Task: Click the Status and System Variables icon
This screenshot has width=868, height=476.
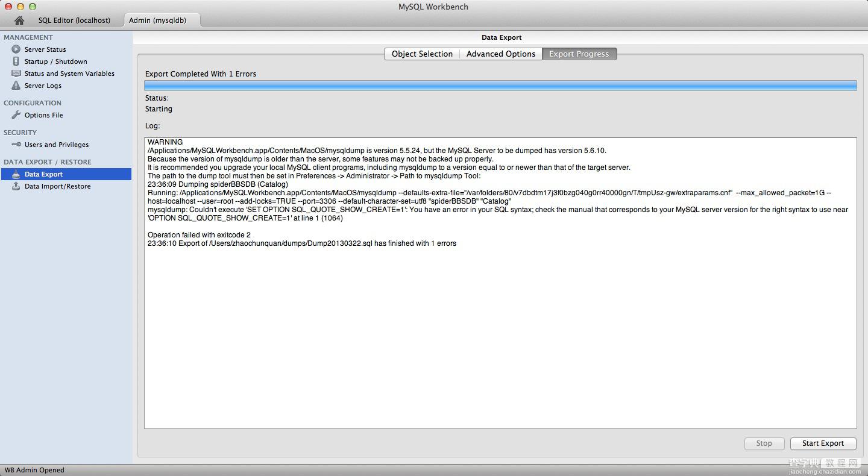Action: 16,74
